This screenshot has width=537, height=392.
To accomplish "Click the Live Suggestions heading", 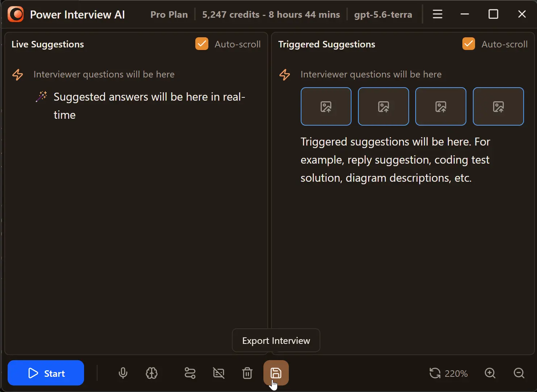I will coord(47,44).
